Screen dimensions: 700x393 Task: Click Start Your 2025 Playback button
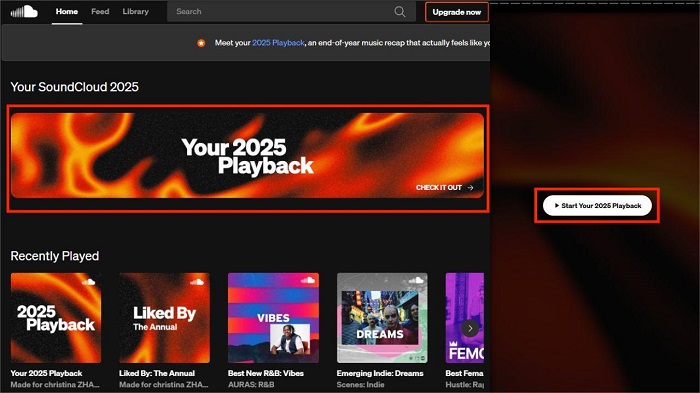tap(597, 205)
